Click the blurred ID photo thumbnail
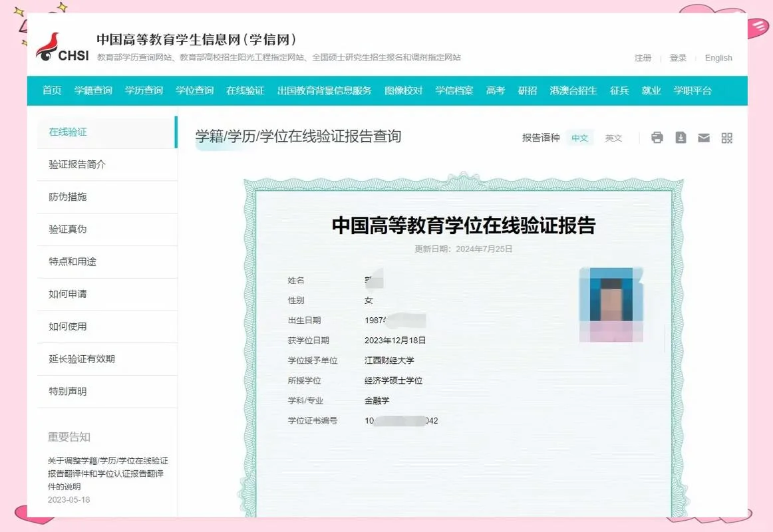This screenshot has height=532, width=773. pos(611,305)
